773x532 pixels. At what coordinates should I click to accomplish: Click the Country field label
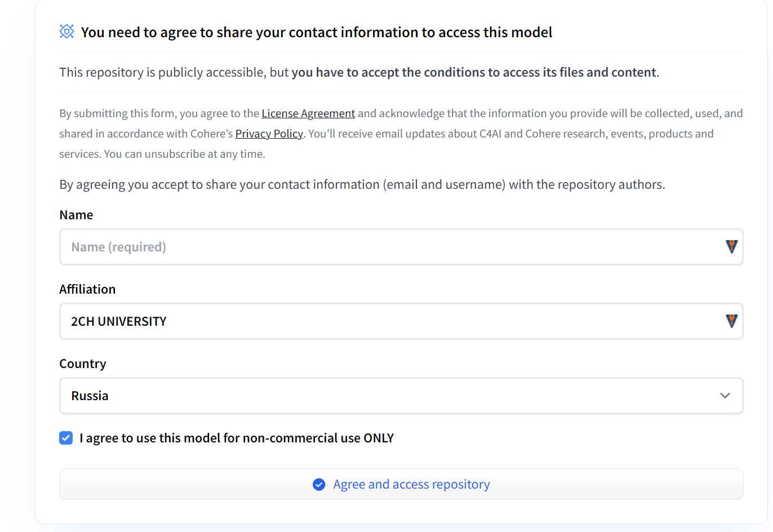coord(83,363)
